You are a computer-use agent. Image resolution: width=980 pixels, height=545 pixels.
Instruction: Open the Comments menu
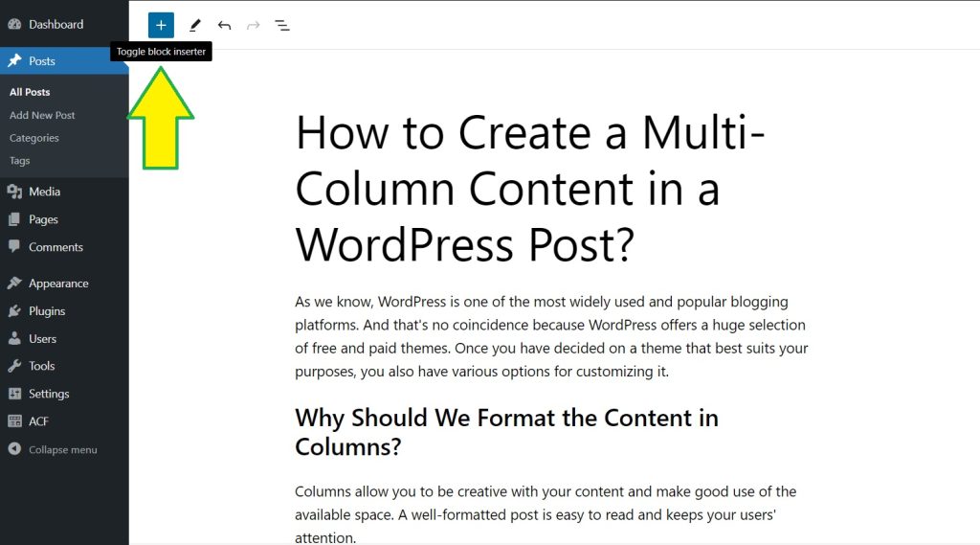(x=56, y=247)
